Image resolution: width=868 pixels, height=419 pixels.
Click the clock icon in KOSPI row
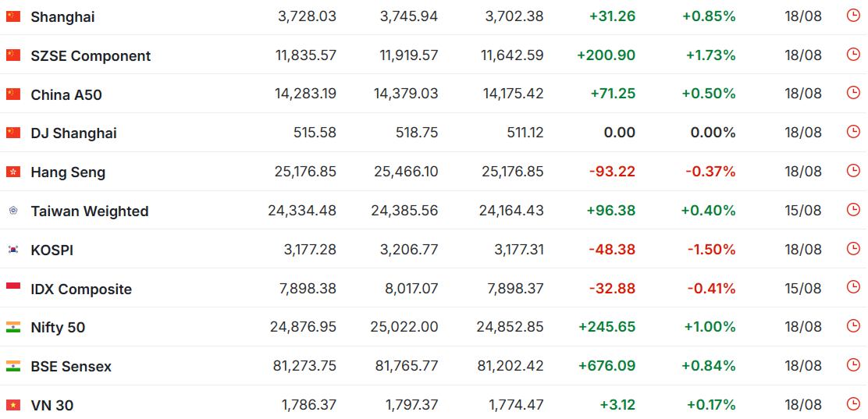[x=854, y=249]
